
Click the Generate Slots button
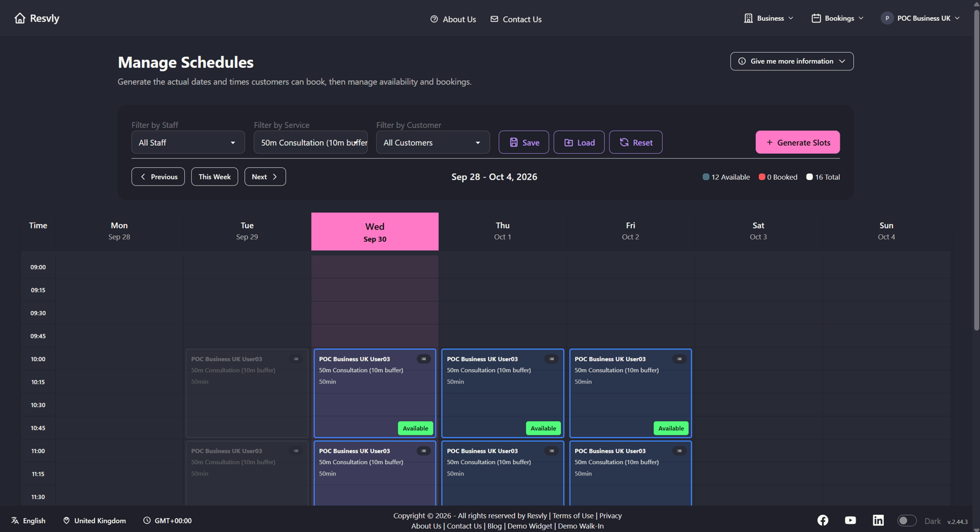tap(797, 143)
